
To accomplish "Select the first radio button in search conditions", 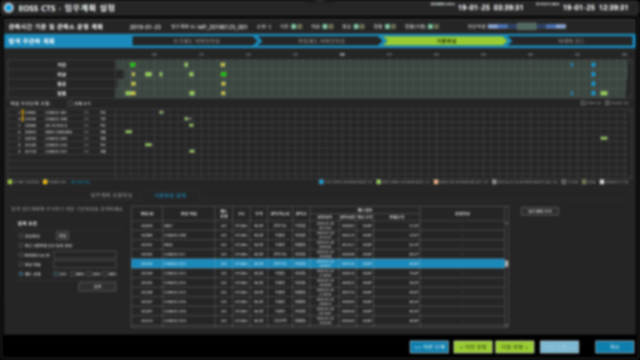I will point(21,236).
